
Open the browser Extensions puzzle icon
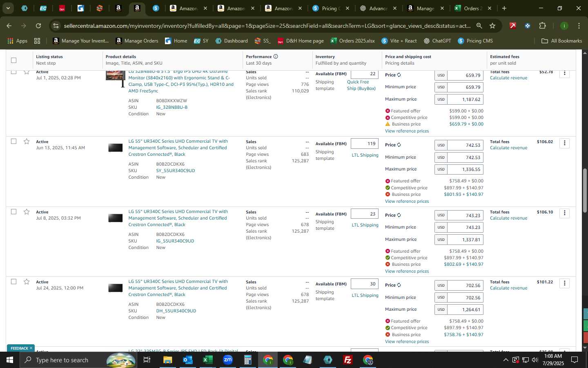(542, 26)
